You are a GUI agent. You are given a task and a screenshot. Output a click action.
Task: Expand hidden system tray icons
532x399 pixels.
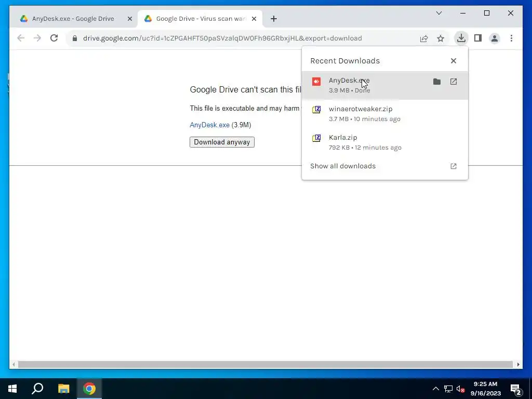click(436, 389)
